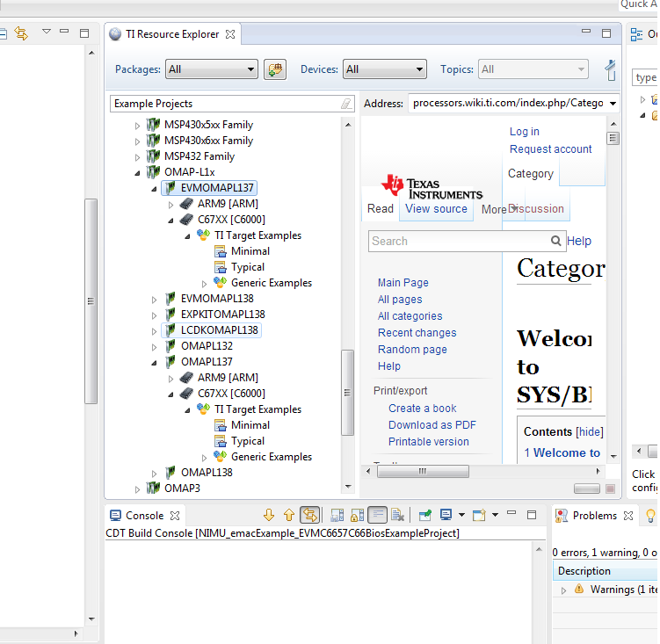Click the Display Selected Console monitor icon

point(446,515)
